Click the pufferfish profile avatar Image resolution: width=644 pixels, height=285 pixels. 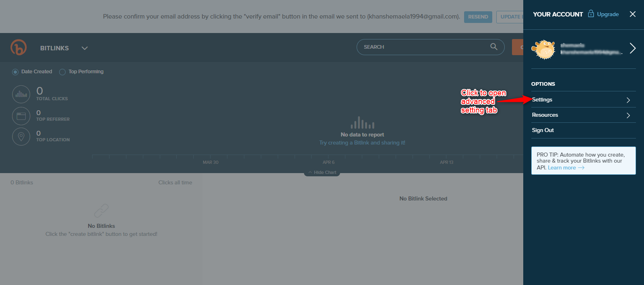[x=543, y=49]
